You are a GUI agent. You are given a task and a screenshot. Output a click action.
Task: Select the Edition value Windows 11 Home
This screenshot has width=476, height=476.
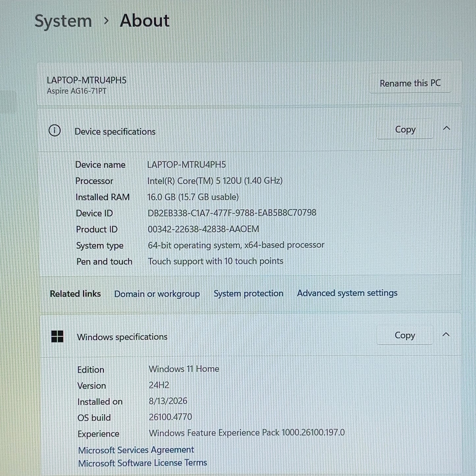tap(184, 369)
